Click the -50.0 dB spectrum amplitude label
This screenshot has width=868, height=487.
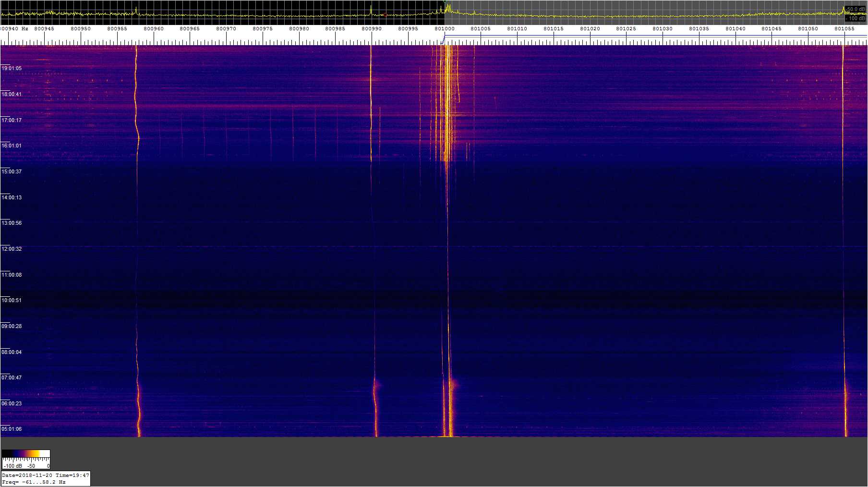click(x=856, y=9)
